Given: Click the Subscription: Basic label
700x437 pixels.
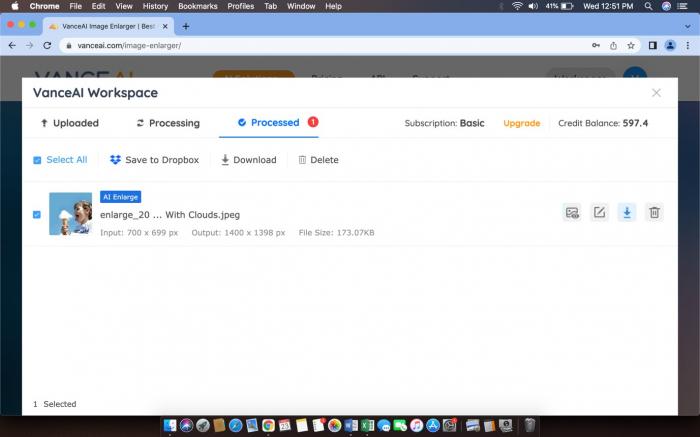Looking at the screenshot, I should pyautogui.click(x=444, y=123).
